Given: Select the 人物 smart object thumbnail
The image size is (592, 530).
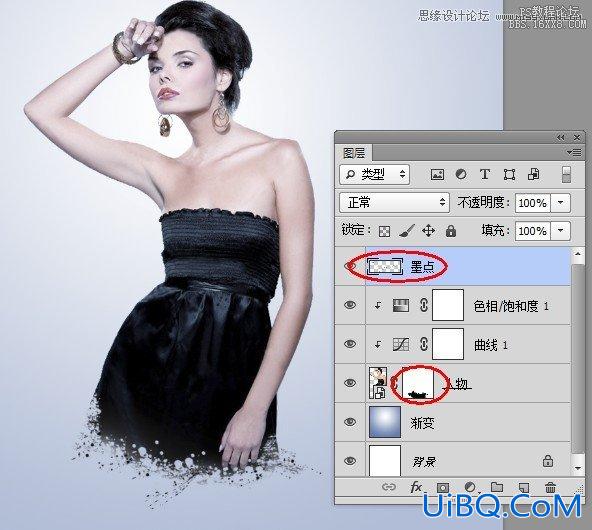Looking at the screenshot, I should (x=378, y=383).
